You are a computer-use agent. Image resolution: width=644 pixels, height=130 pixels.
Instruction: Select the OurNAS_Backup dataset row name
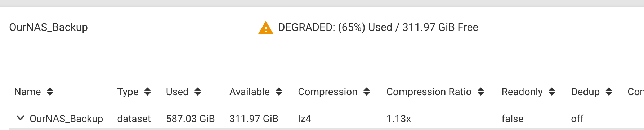click(x=66, y=119)
